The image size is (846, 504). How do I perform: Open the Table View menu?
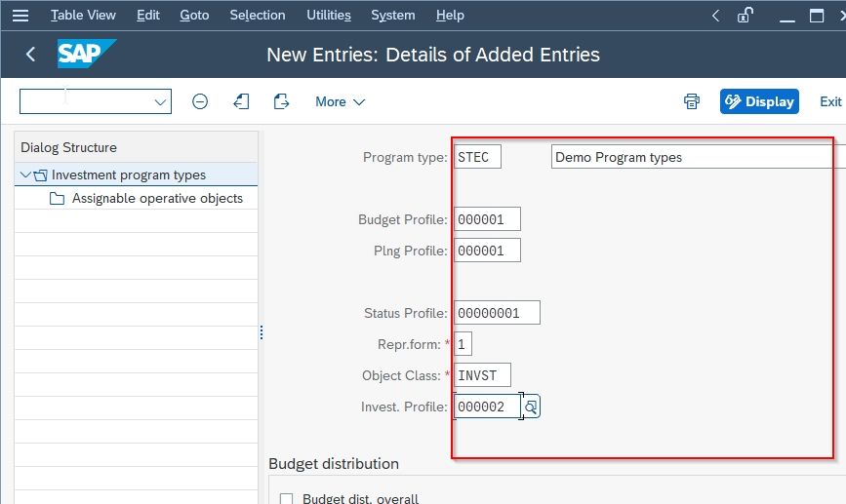[83, 15]
